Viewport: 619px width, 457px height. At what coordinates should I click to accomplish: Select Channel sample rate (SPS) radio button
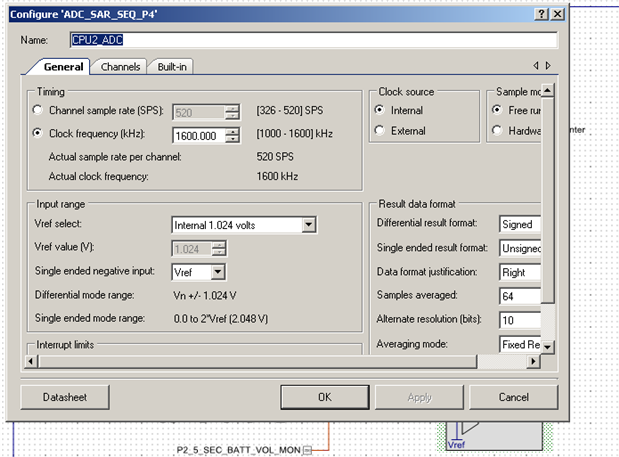(38, 111)
